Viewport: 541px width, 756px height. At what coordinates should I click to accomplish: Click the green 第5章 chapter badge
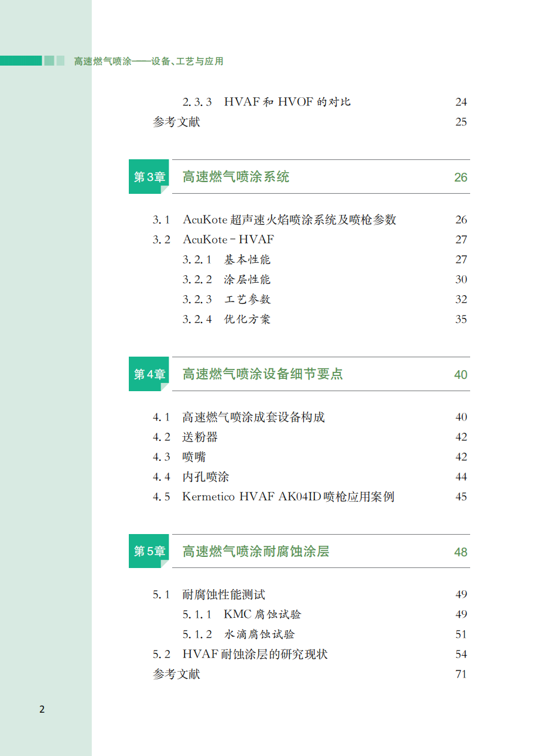149,551
